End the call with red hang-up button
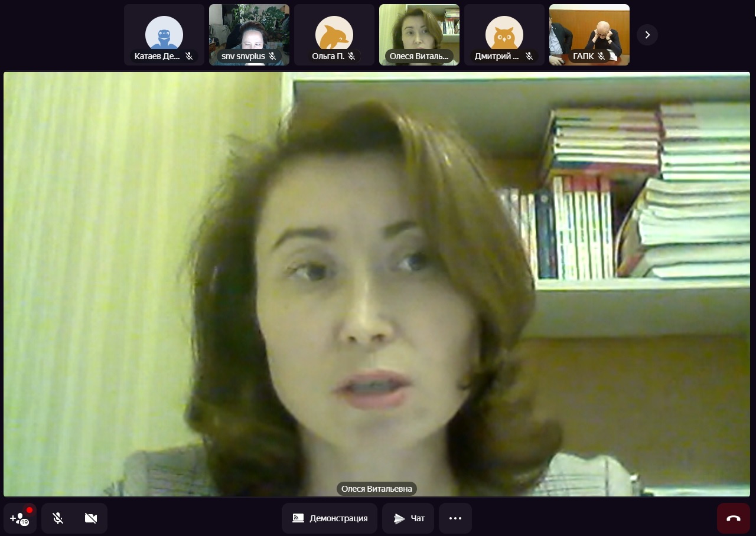Viewport: 756px width, 536px height. point(734,518)
